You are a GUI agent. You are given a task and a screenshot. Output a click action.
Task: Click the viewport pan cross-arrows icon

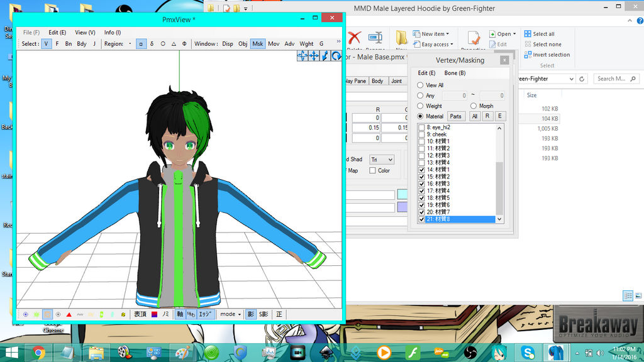click(x=314, y=56)
